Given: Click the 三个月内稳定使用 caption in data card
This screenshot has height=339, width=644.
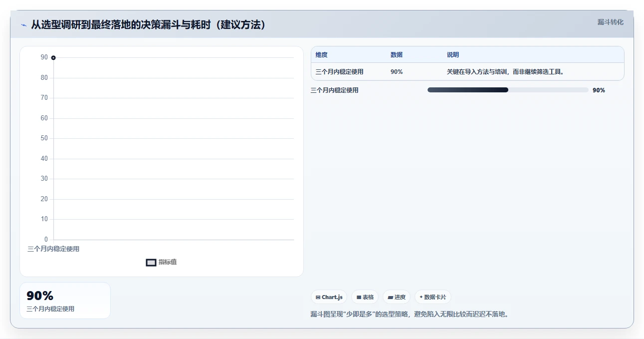Looking at the screenshot, I should tap(50, 309).
